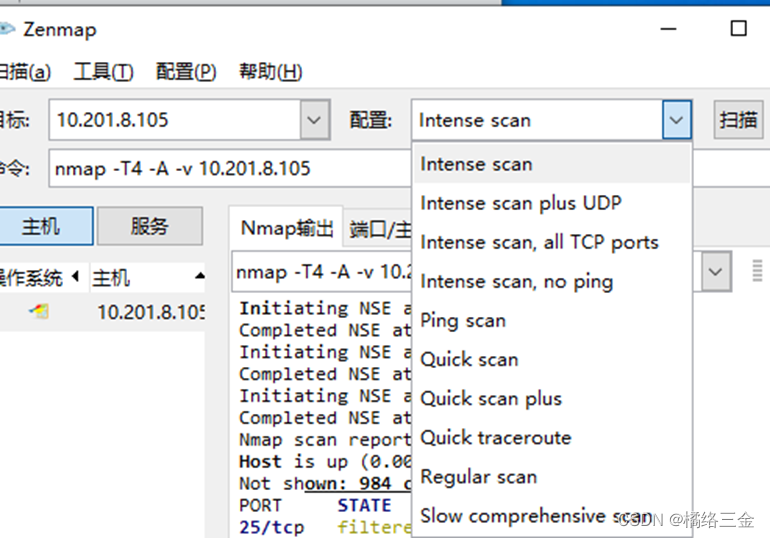Choose Intense scan, no ping

[552, 281]
